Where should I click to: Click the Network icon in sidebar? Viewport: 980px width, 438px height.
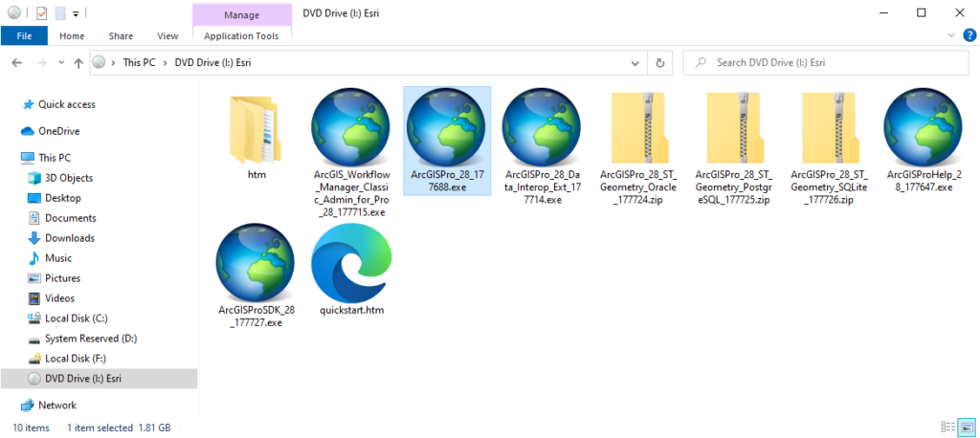pyautogui.click(x=28, y=405)
